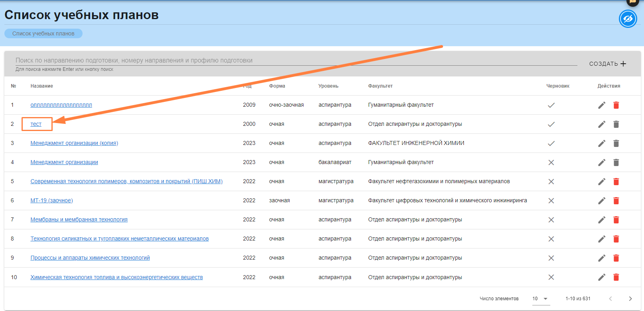Toggle draft checkmark for row 1
The image size is (644, 311).
[551, 105]
